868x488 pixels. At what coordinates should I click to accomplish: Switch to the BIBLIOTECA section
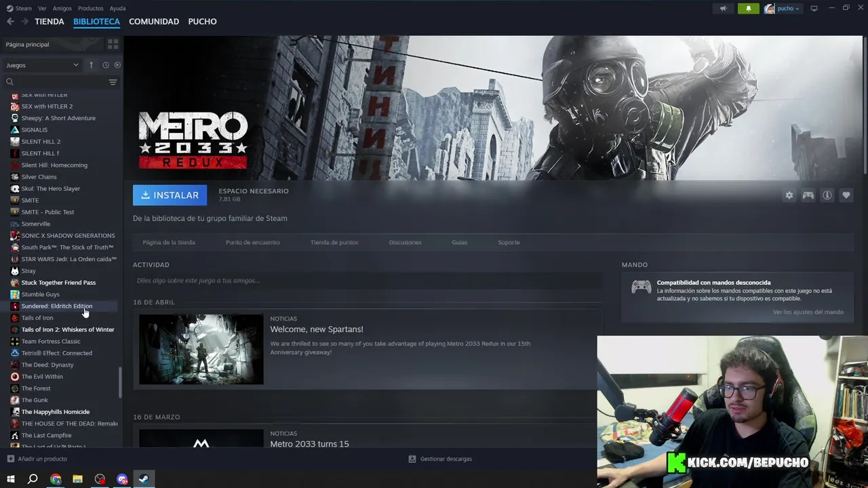click(x=96, y=22)
